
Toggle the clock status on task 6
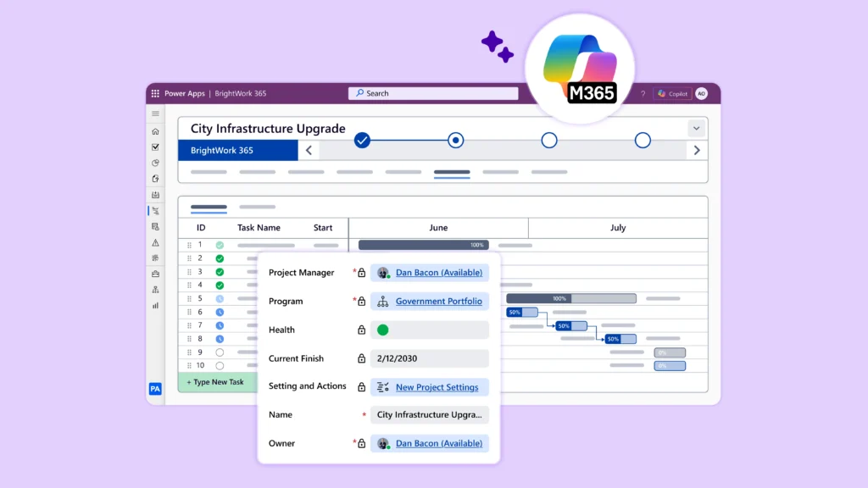(x=220, y=312)
